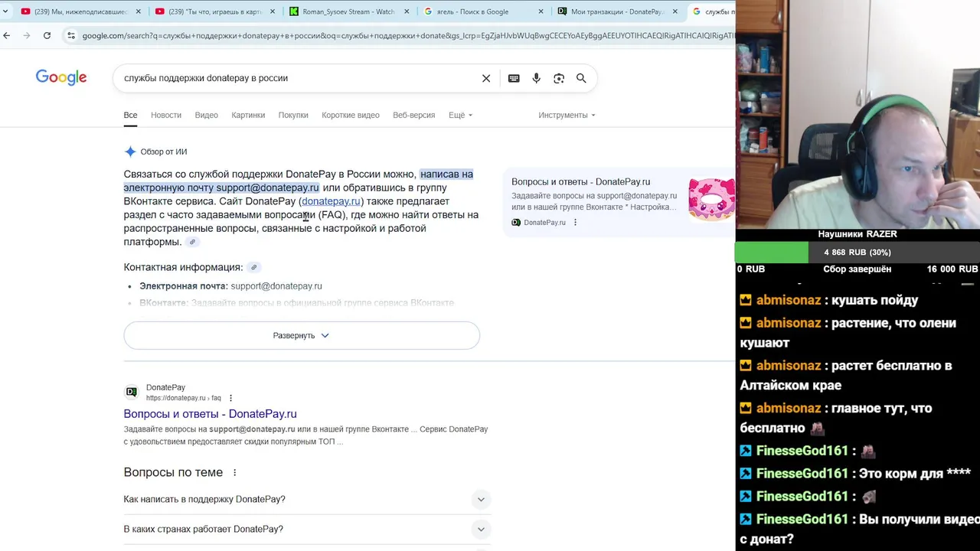Open the three-dot menu beside Вопросы по теме
This screenshot has width=980, height=551.
click(x=235, y=473)
